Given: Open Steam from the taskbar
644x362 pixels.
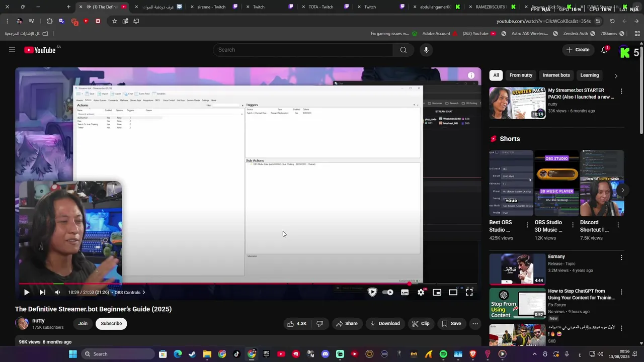Looking at the screenshot, I should [192, 354].
